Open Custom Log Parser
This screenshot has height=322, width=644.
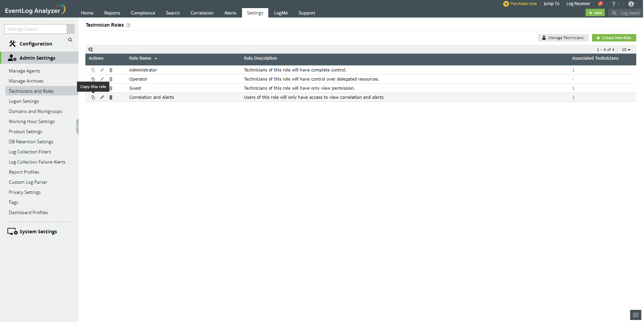[28, 182]
